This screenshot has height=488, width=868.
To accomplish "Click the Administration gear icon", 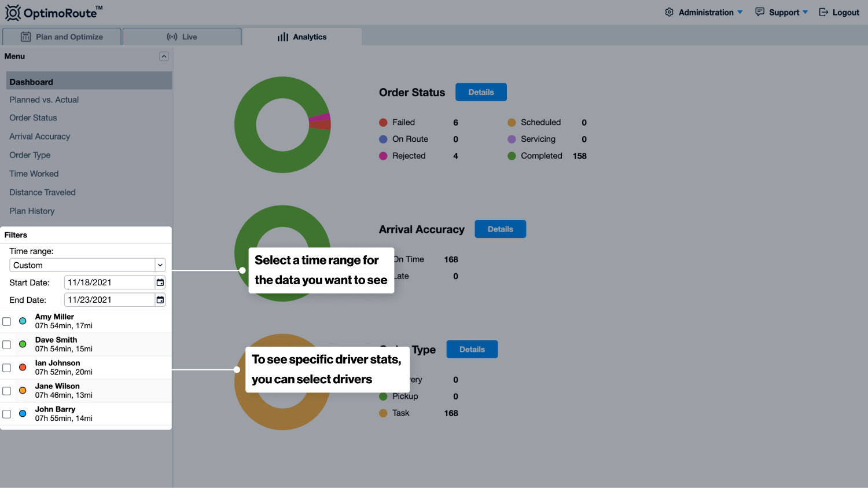I will point(669,12).
